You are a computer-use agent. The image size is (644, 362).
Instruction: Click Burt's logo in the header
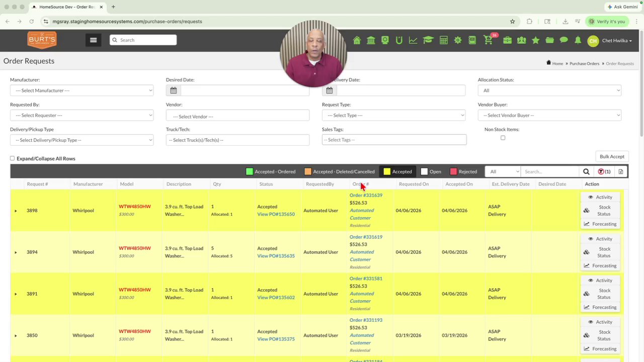click(42, 40)
